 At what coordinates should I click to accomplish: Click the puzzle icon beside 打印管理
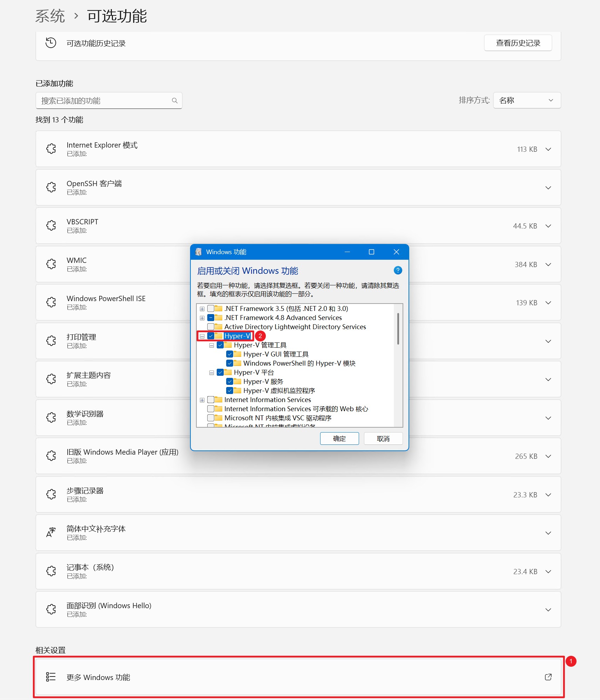(51, 341)
